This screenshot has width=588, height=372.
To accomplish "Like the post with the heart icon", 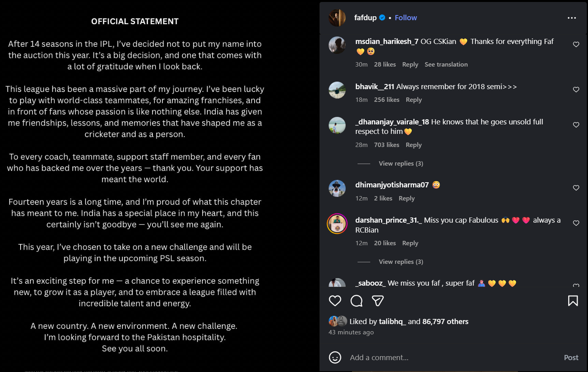I will pyautogui.click(x=335, y=301).
